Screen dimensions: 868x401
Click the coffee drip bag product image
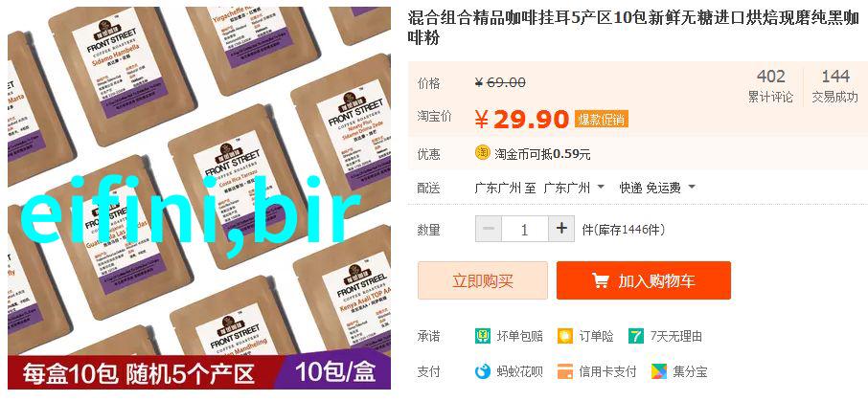[x=199, y=198]
